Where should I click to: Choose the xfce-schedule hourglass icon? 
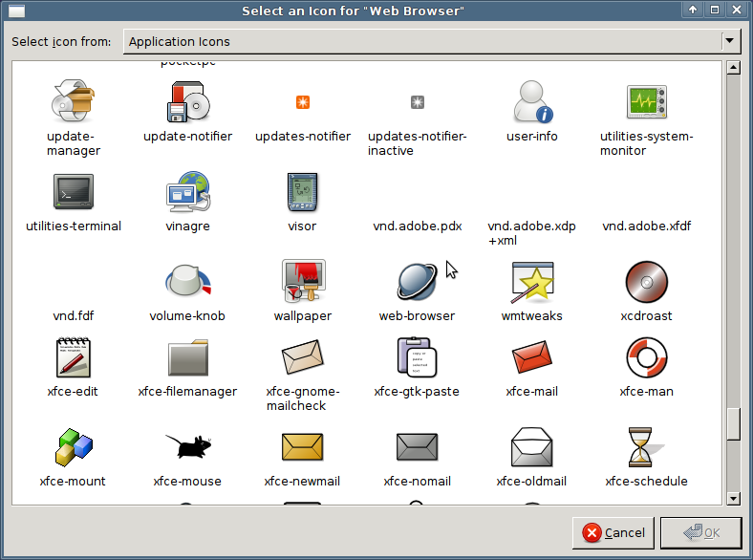pos(646,446)
